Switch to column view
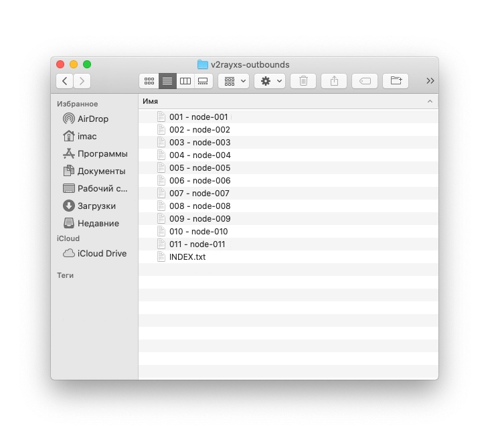This screenshot has width=500, height=448. tap(185, 81)
